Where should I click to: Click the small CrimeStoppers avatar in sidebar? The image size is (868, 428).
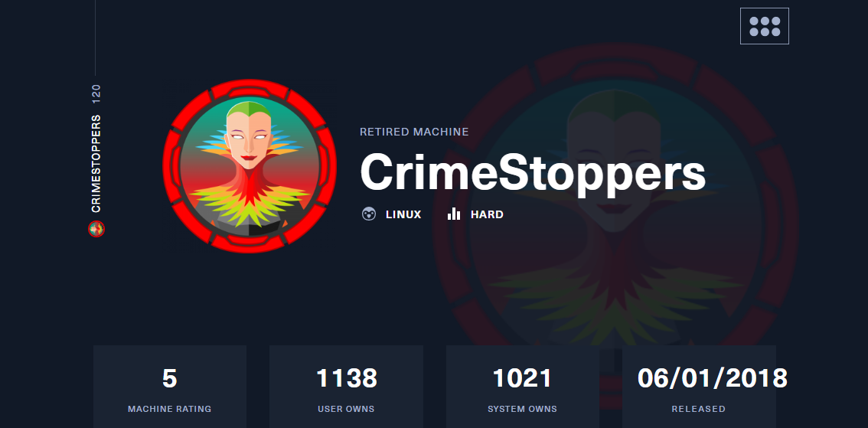point(96,229)
